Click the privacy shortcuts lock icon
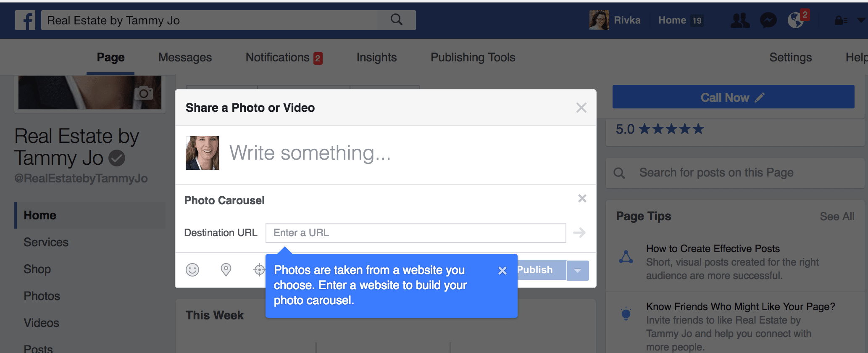The image size is (868, 353). pos(840,20)
